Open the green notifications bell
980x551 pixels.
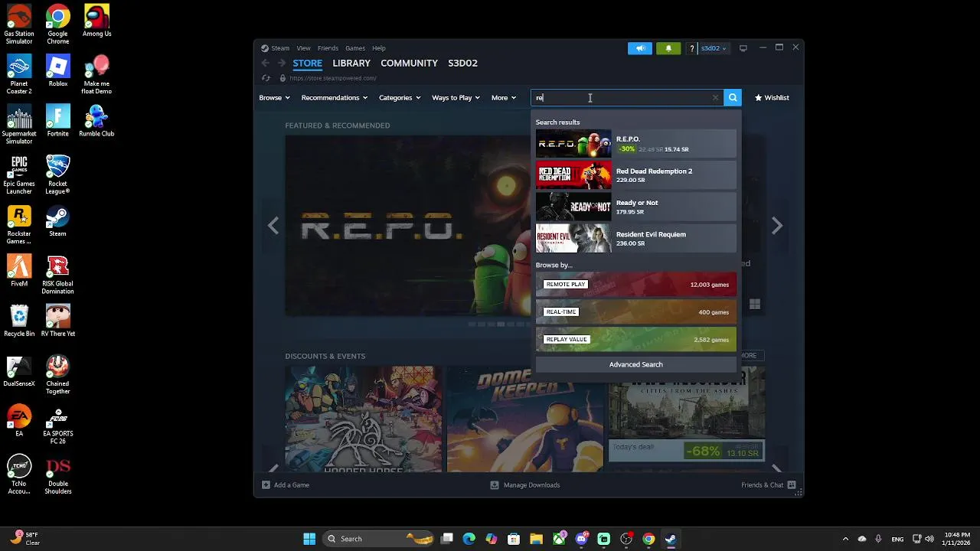[668, 48]
